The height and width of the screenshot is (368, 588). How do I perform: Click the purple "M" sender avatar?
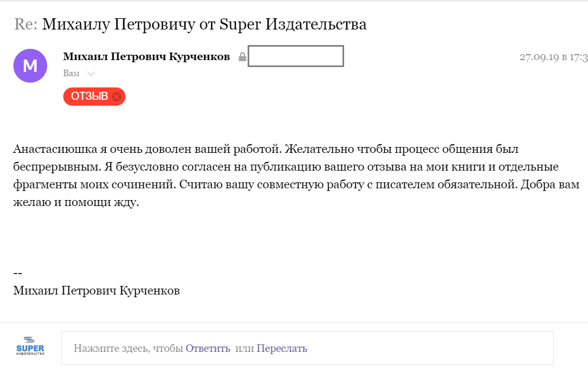(30, 65)
